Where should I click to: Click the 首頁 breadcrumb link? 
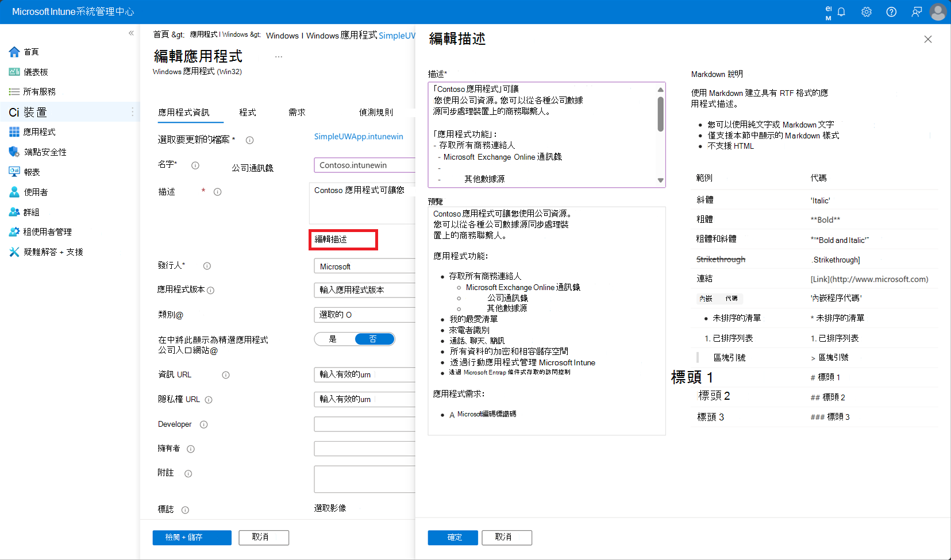[161, 34]
